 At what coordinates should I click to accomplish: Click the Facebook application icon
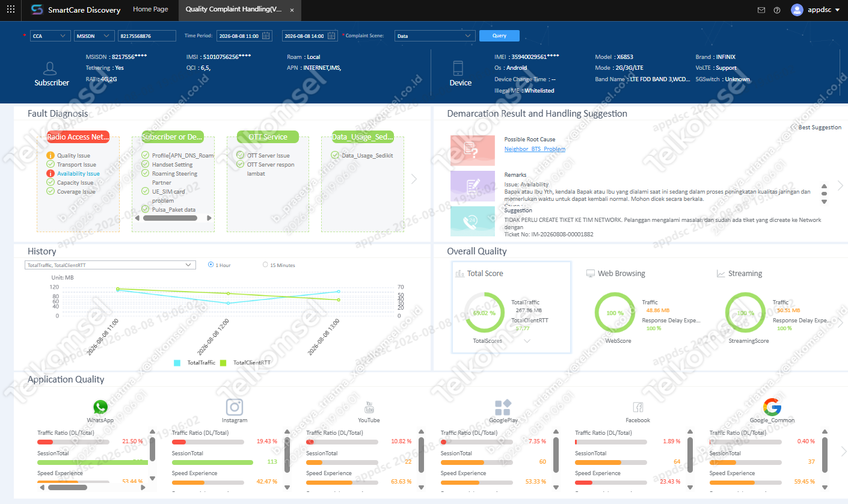click(x=638, y=407)
